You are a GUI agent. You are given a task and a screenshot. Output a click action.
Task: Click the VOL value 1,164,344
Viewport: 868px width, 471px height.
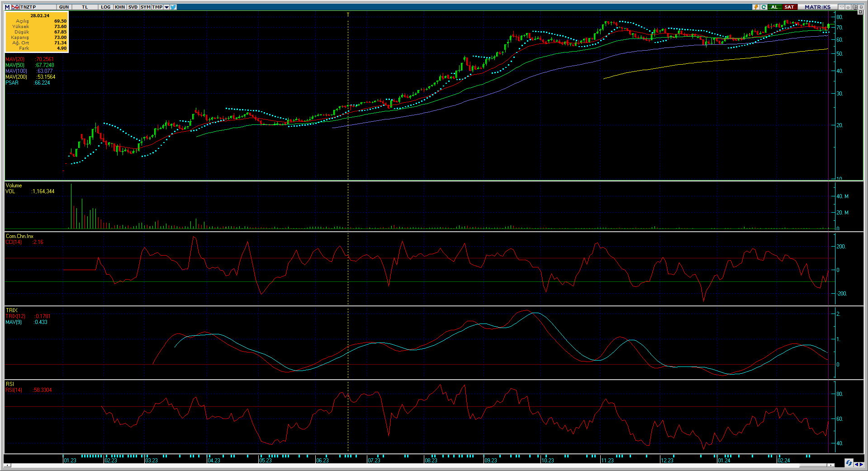pyautogui.click(x=43, y=191)
